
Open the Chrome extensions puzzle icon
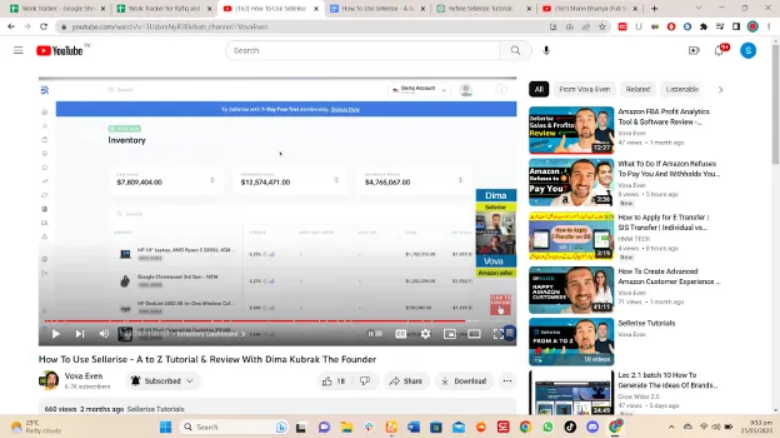click(703, 26)
